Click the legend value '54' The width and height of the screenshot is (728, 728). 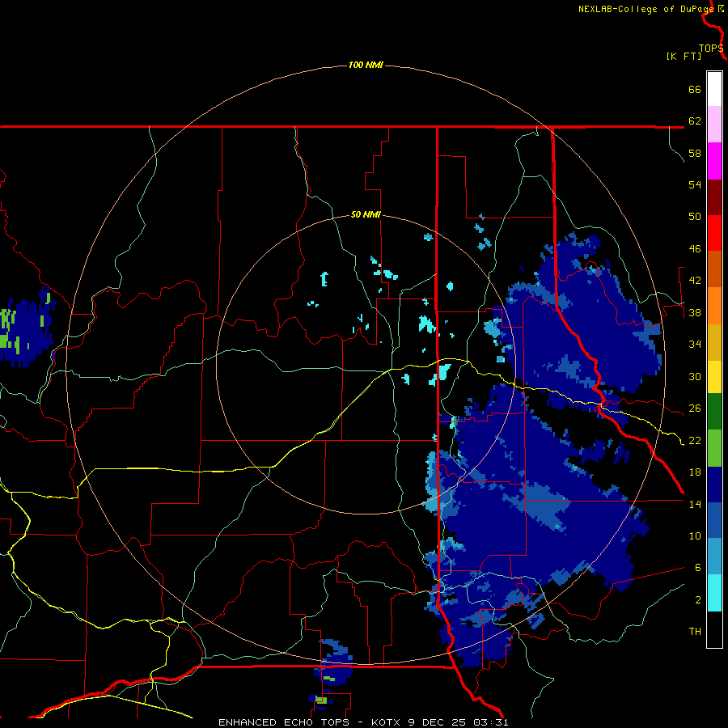[x=695, y=184]
